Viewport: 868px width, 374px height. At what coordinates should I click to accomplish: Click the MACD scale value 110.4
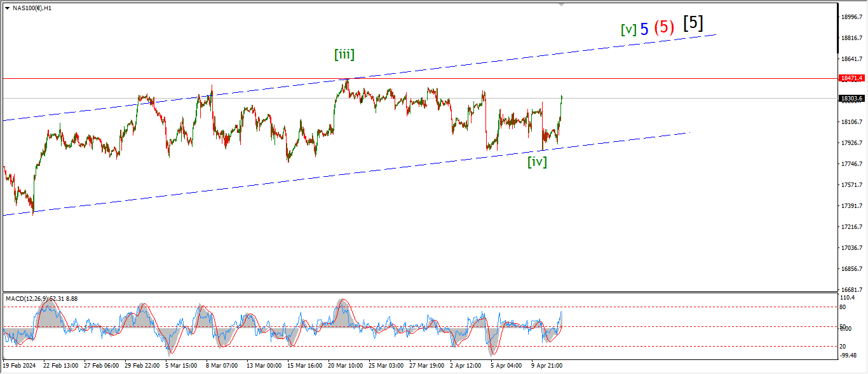848,298
